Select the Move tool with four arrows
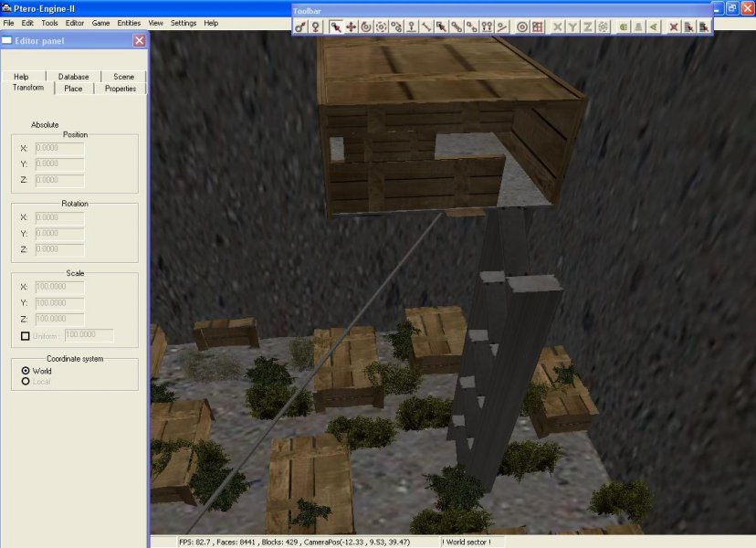 [x=351, y=27]
